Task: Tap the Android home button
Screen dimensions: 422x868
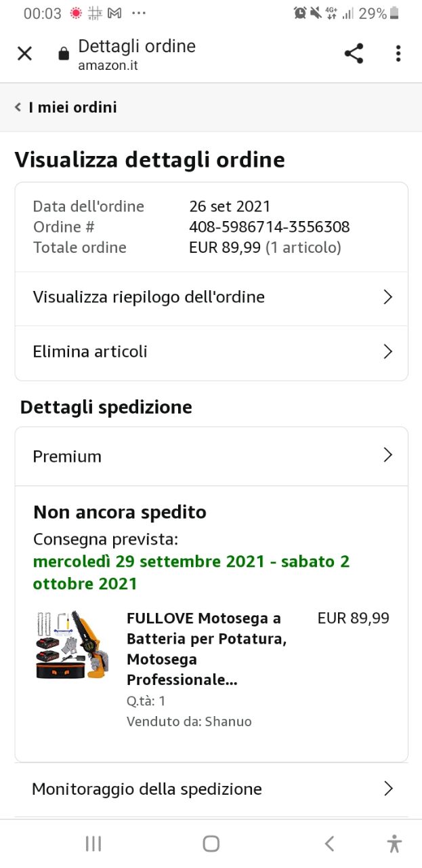Action: coord(211,844)
